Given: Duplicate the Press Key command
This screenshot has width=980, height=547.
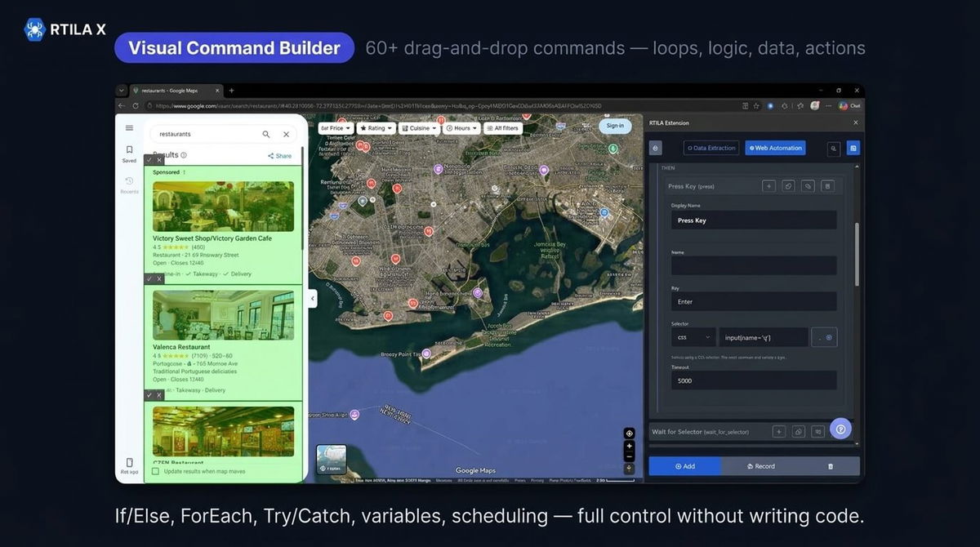Looking at the screenshot, I should [x=788, y=186].
